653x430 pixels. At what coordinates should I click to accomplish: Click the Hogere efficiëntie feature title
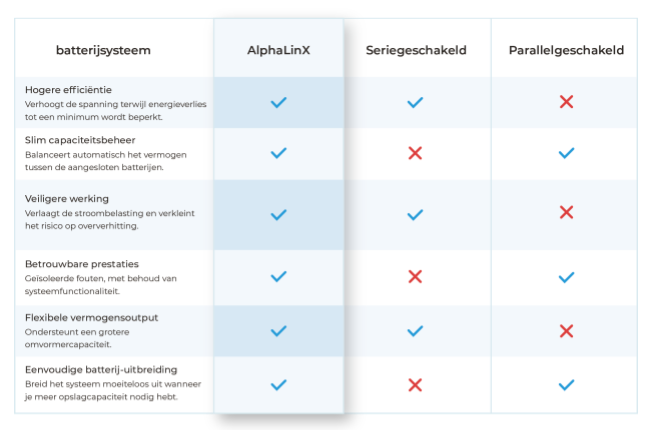tap(68, 90)
